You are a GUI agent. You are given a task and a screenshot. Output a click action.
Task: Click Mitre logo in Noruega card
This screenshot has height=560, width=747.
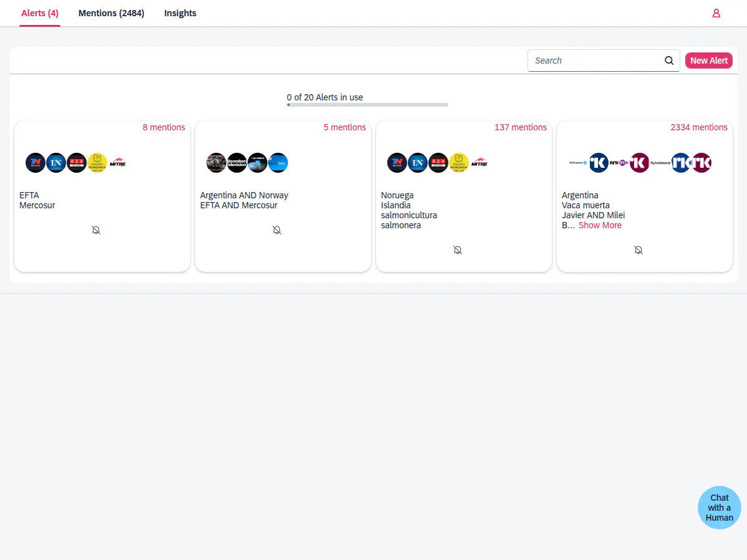[x=480, y=163]
